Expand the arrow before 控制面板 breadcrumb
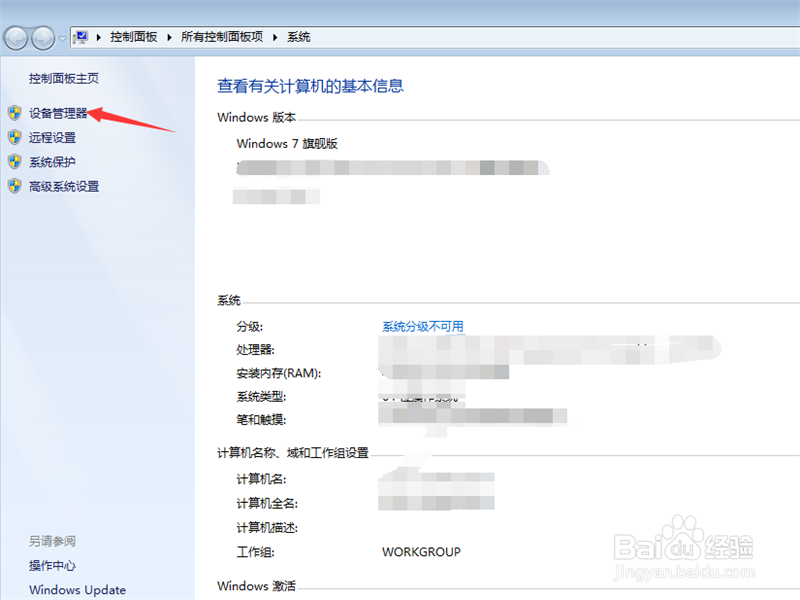 click(x=98, y=37)
